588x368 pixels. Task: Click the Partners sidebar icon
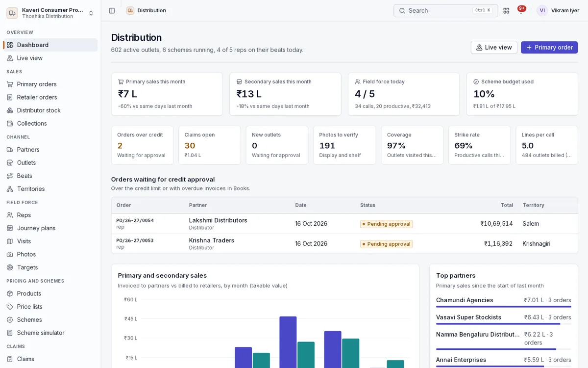(10, 150)
